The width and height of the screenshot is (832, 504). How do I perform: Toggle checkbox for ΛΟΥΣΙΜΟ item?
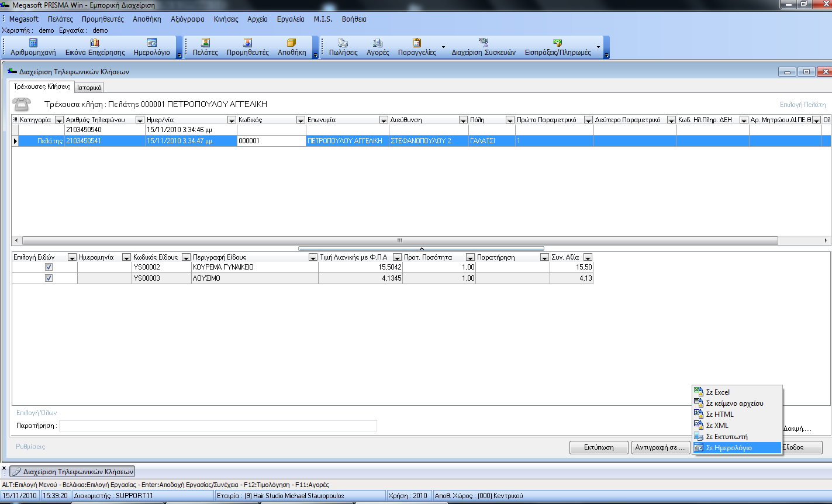pyautogui.click(x=49, y=278)
